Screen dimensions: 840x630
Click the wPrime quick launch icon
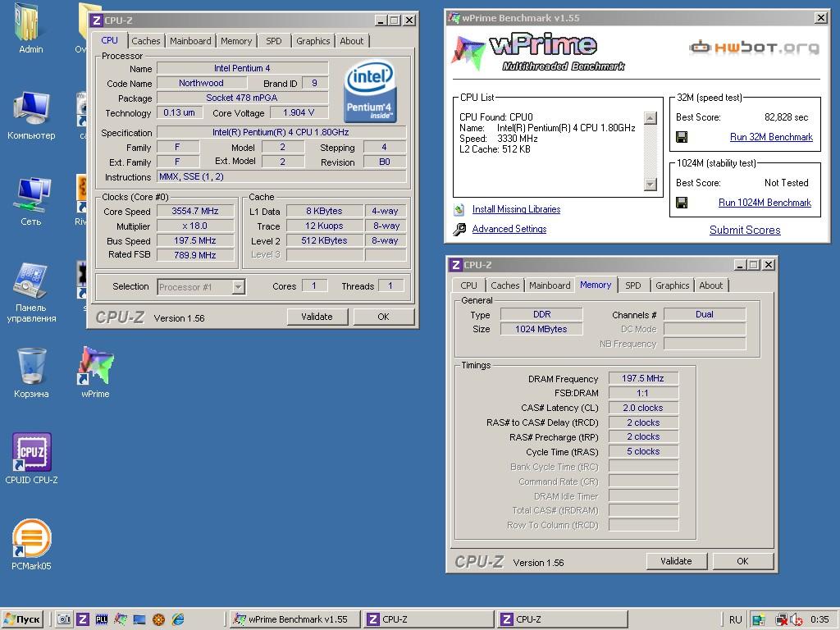[121, 619]
